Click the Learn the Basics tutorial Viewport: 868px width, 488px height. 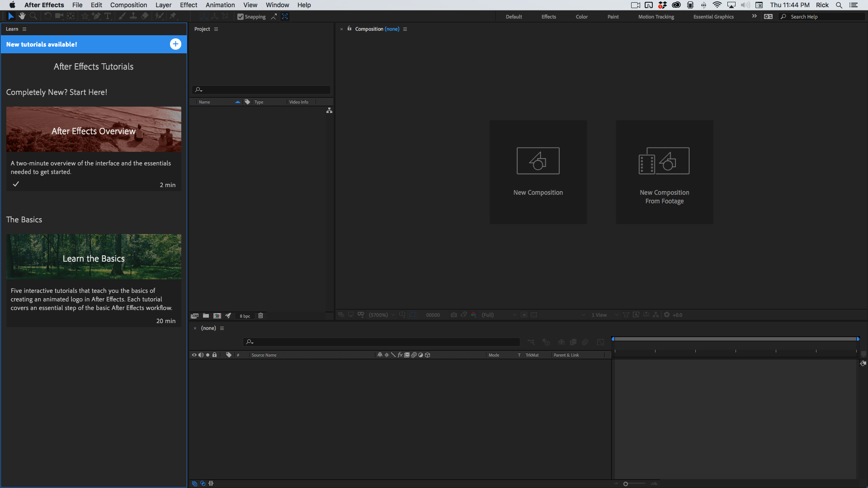click(x=94, y=258)
